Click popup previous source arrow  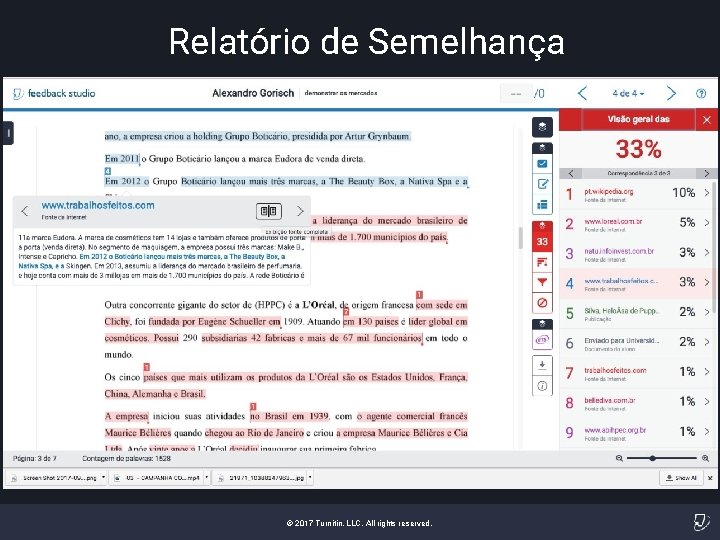pos(25,211)
